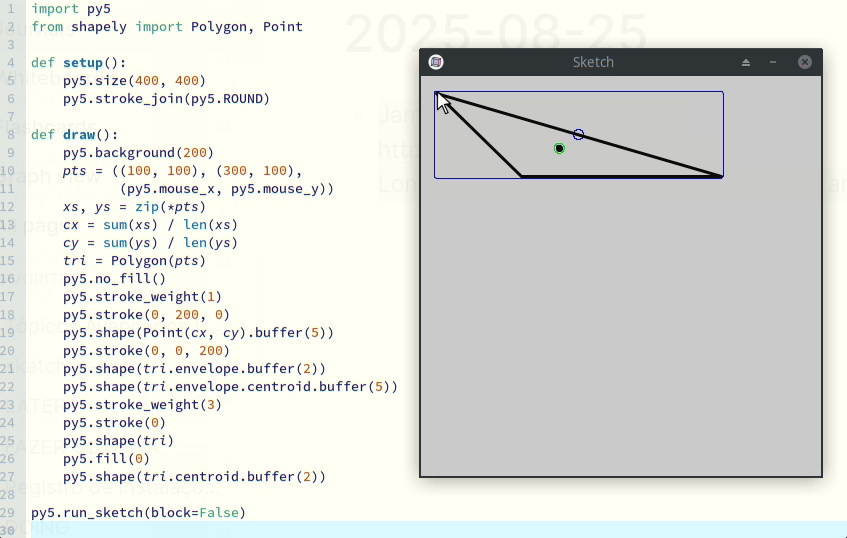Click the triangle's bottom-left vertex
Screen dimensions: 847x538
click(x=522, y=176)
